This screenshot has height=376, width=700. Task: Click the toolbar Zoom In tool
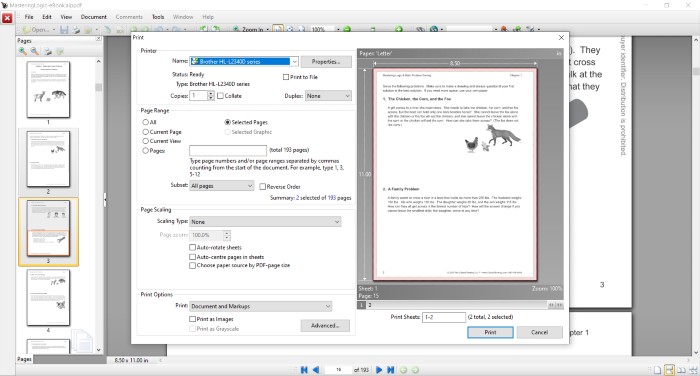point(249,29)
